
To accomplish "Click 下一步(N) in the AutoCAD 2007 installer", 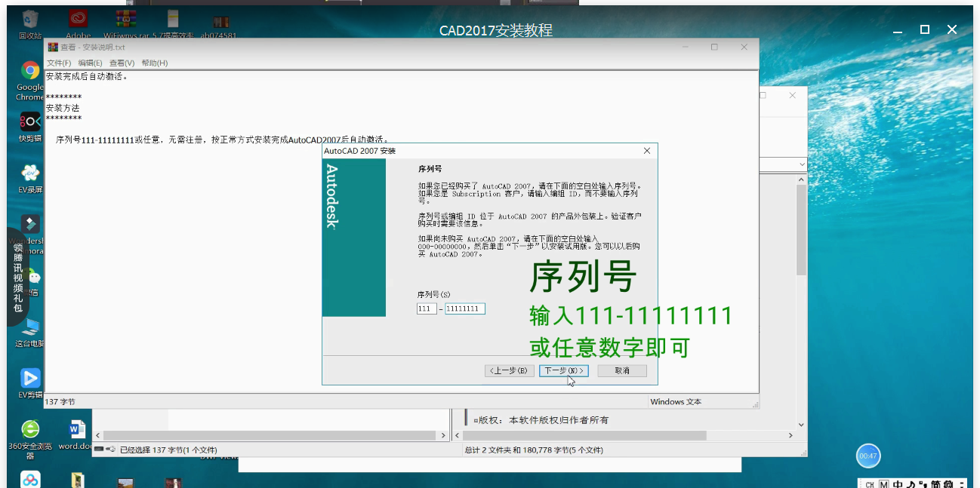I will pyautogui.click(x=562, y=370).
